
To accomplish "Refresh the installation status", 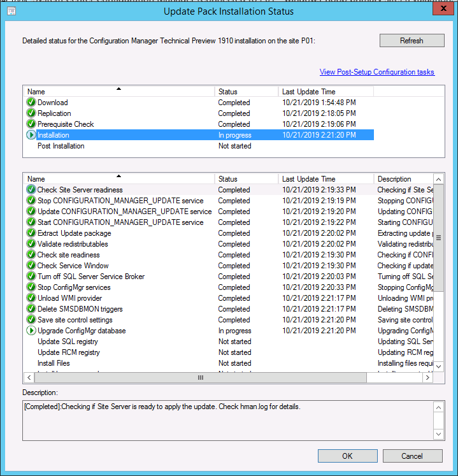I will [x=412, y=41].
